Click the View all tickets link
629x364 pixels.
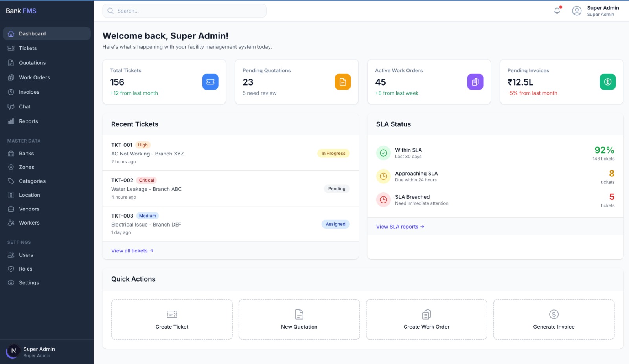(132, 251)
